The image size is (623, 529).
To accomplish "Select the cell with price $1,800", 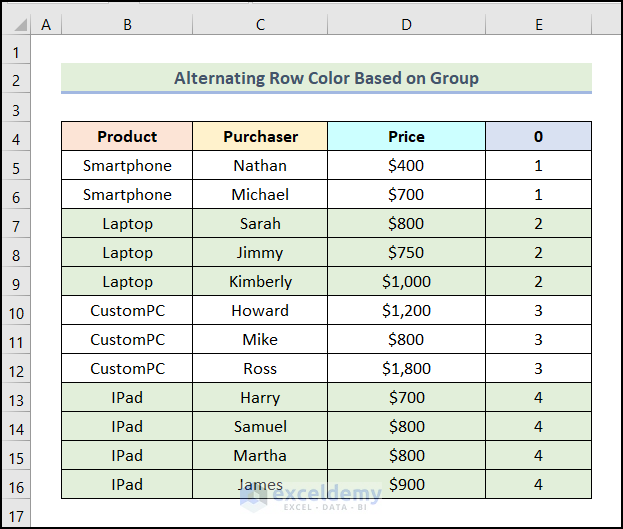I will tap(406, 369).
